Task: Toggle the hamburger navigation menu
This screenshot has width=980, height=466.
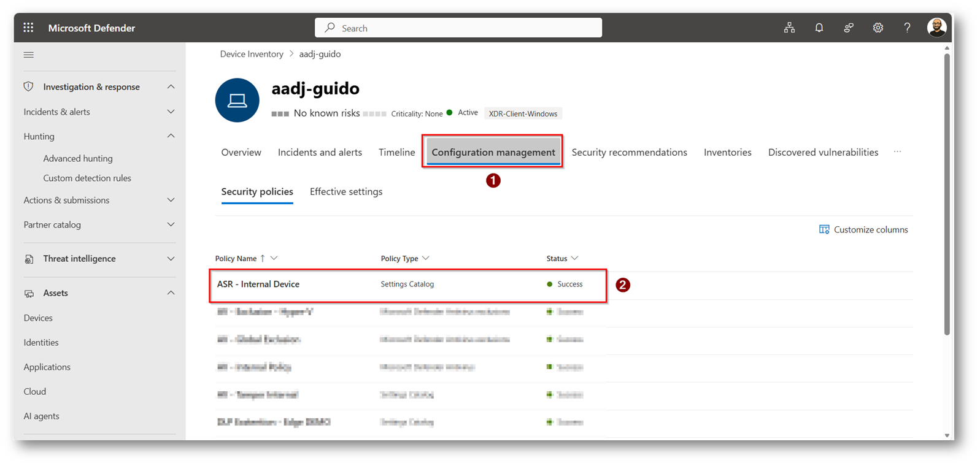Action: (x=29, y=55)
